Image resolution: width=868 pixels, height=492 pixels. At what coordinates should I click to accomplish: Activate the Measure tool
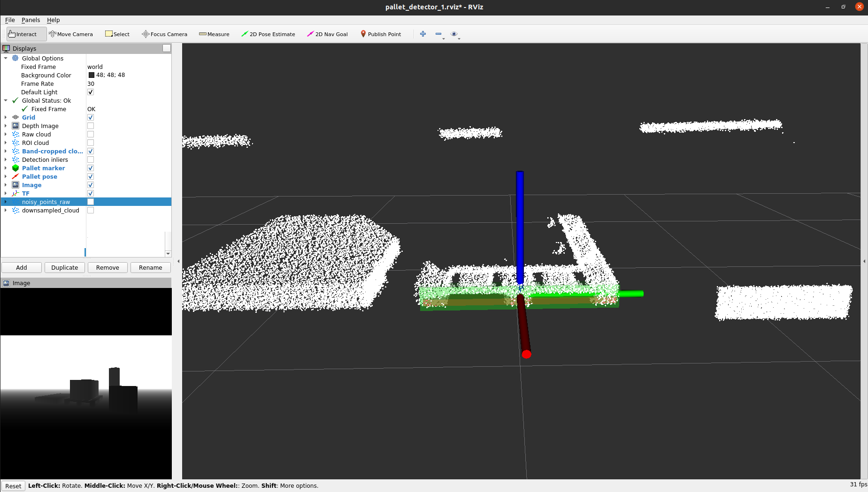[214, 34]
